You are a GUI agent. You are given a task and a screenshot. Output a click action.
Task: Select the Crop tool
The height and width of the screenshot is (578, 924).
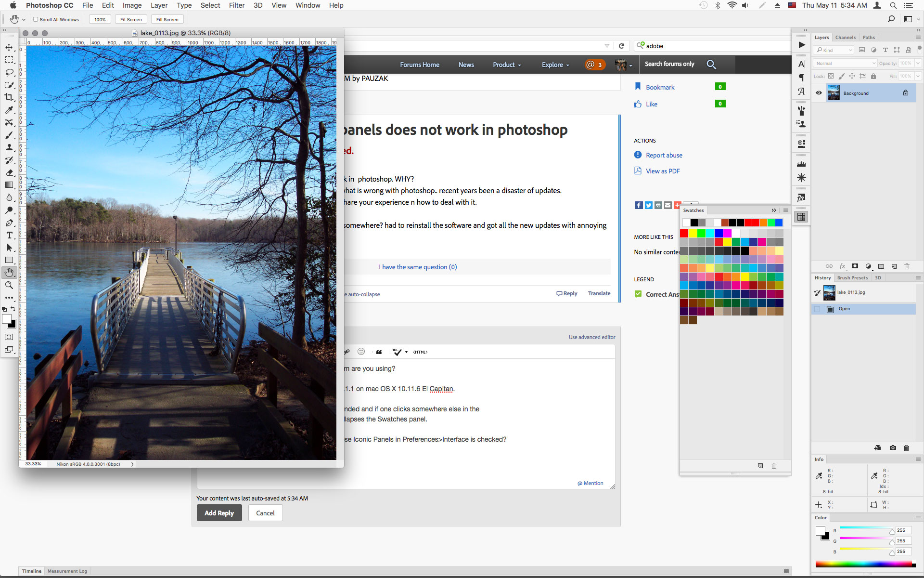[9, 97]
